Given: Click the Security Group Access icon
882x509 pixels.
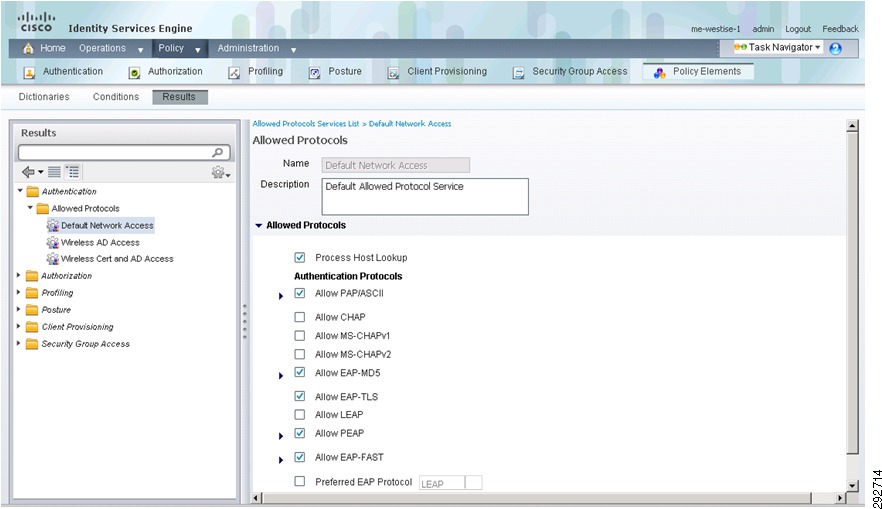Looking at the screenshot, I should point(519,73).
